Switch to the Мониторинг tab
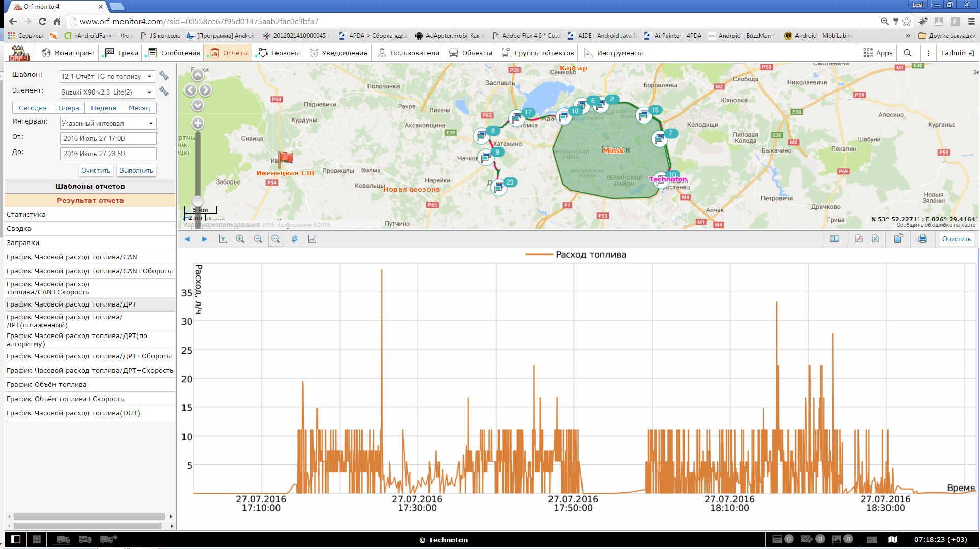This screenshot has height=549, width=980. pos(68,53)
